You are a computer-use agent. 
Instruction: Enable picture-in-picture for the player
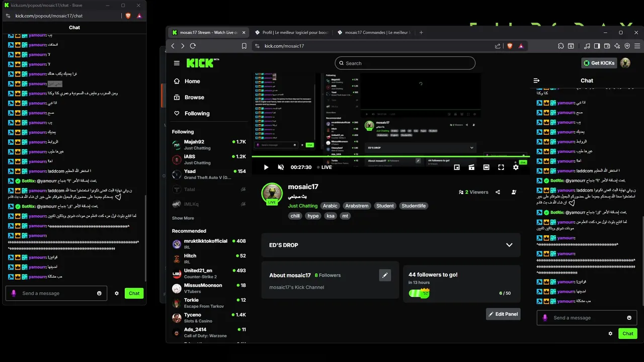[457, 167]
